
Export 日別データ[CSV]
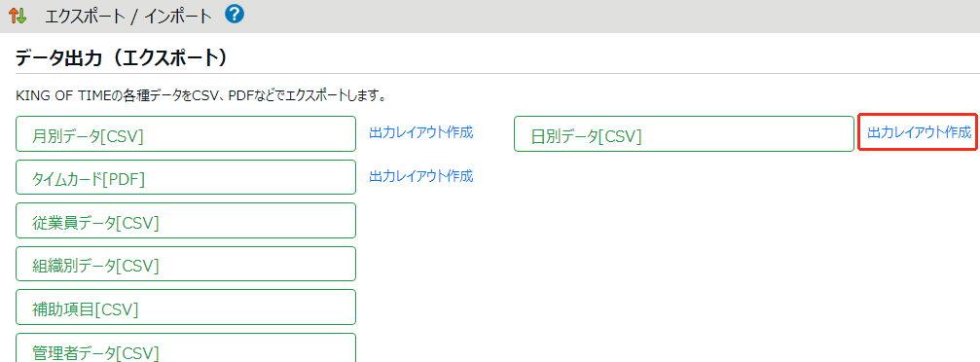[684, 133]
